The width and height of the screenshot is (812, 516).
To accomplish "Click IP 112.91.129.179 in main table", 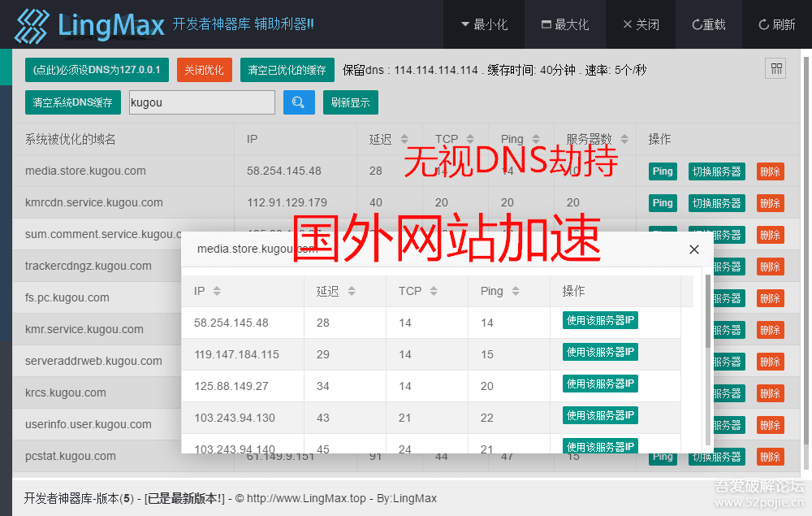I will [x=287, y=202].
